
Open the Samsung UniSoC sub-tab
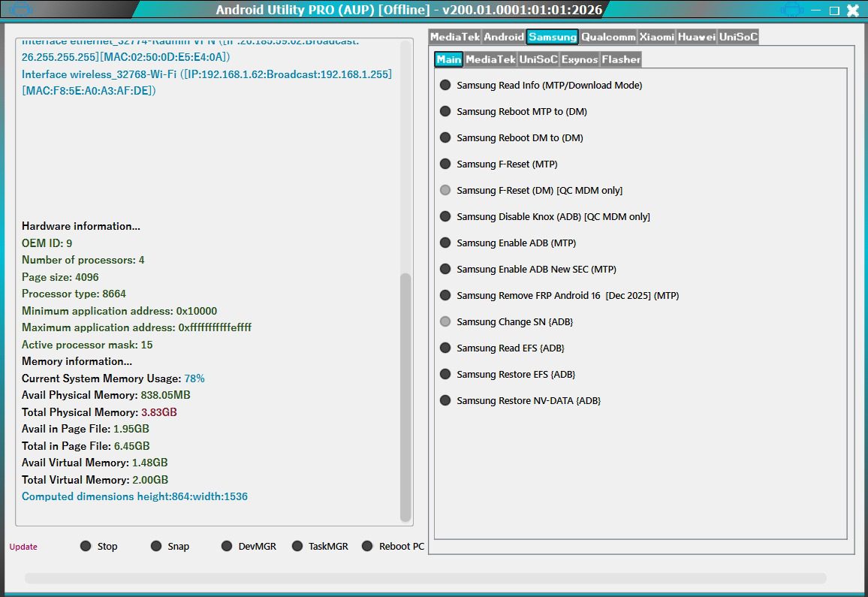pos(538,60)
